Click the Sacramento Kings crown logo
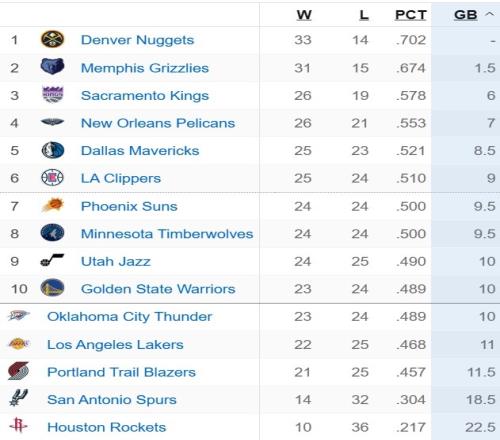This screenshot has height=440, width=500. coord(53,94)
